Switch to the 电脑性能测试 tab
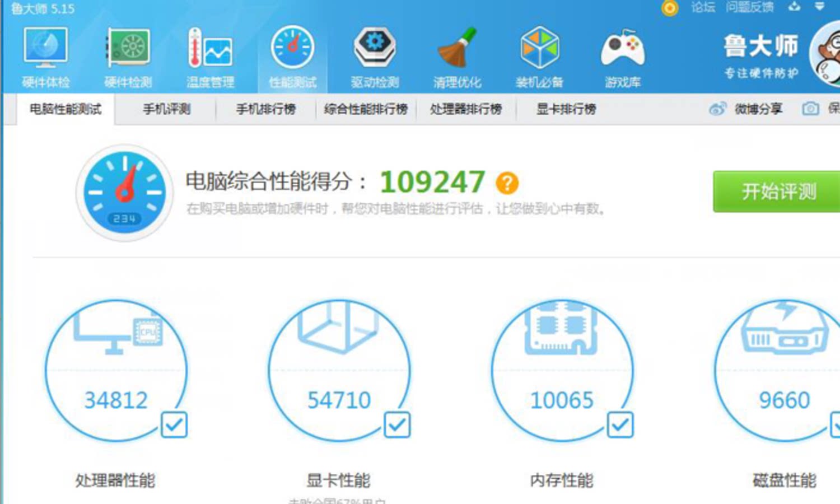 pos(66,109)
